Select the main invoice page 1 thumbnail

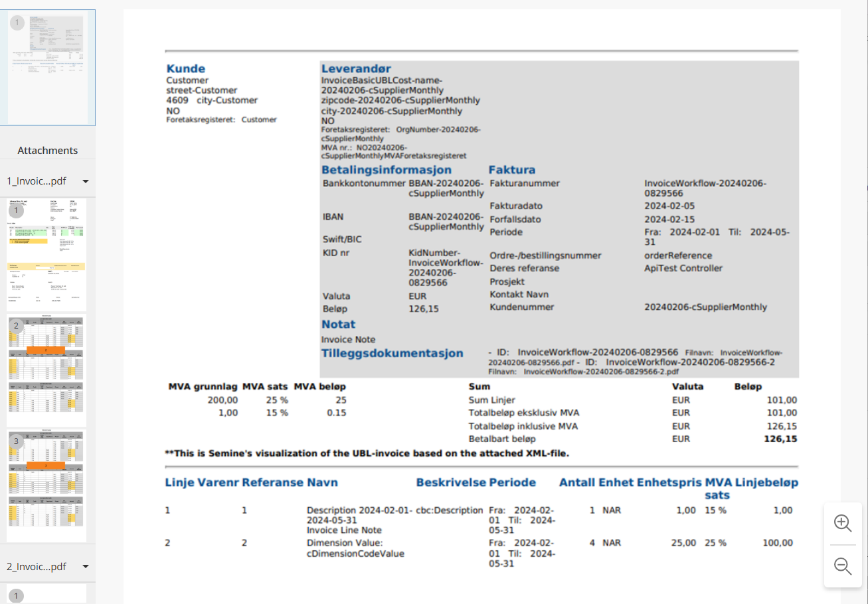click(x=47, y=68)
